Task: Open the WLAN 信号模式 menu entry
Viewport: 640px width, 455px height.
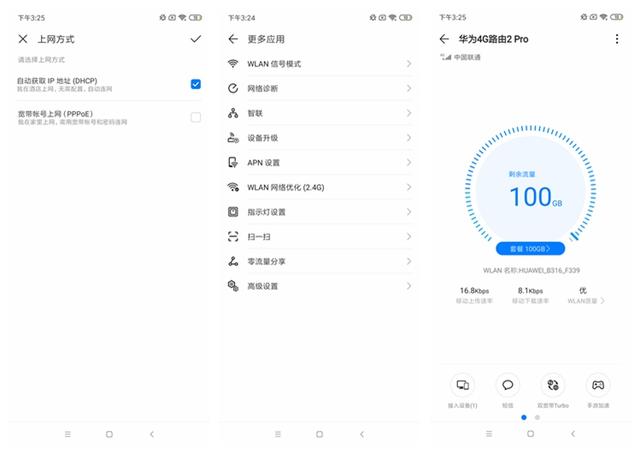Action: point(319,64)
